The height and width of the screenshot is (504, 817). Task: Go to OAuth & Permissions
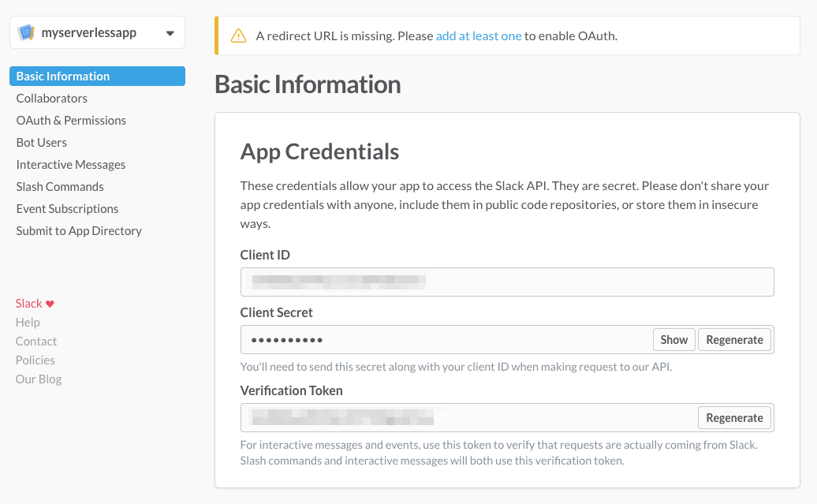coord(71,121)
